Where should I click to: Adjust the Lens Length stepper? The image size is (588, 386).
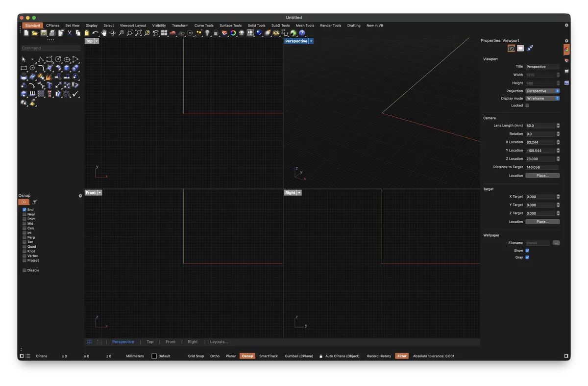click(x=558, y=126)
